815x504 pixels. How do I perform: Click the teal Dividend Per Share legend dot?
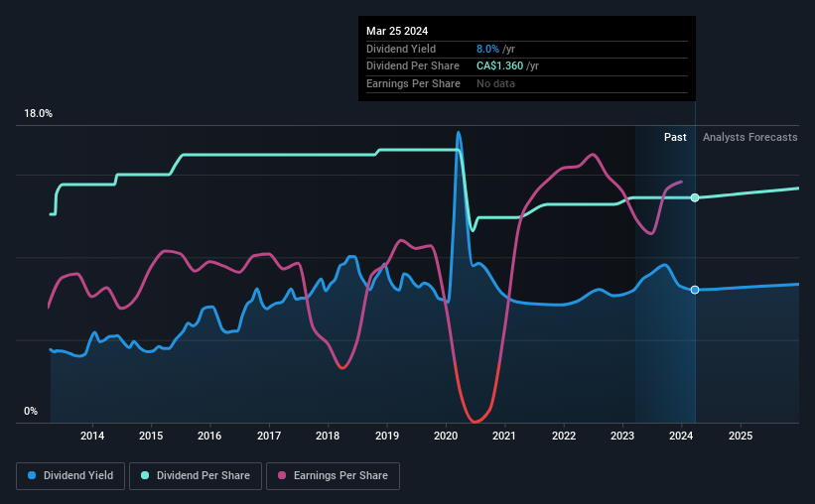[x=145, y=475]
